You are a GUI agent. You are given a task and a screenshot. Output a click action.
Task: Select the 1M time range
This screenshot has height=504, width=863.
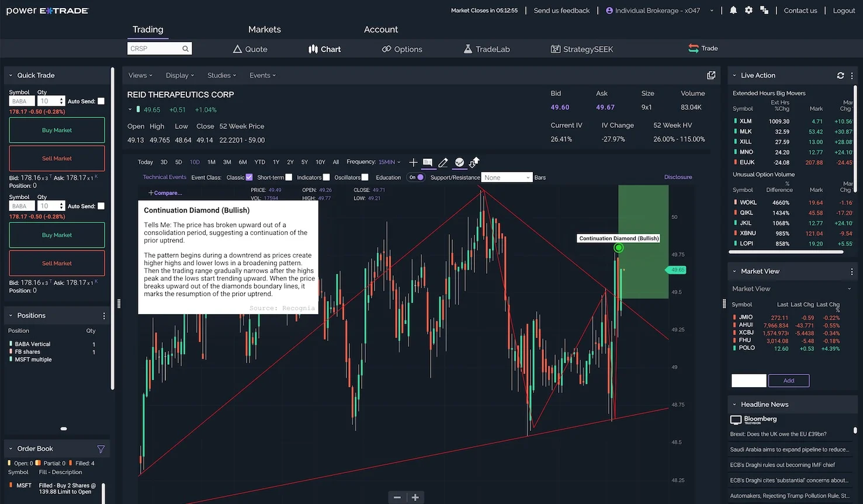pos(212,162)
